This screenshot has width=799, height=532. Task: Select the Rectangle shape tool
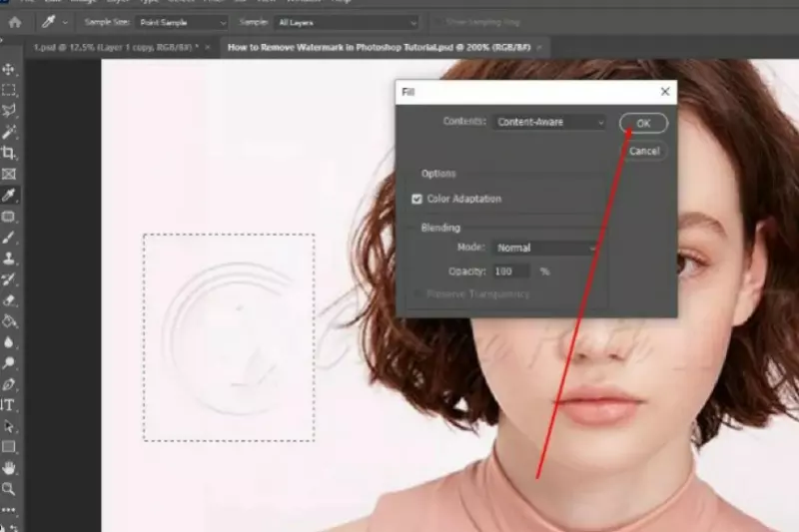tap(9, 447)
